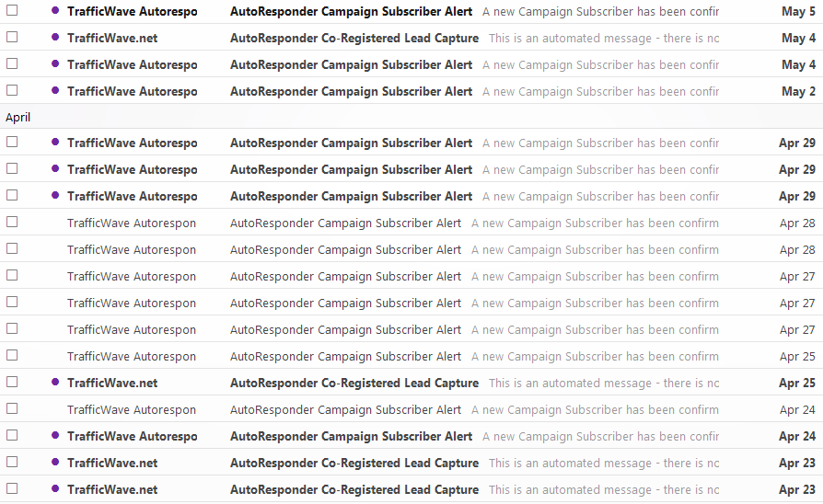Click sender TrafficWave.net on the May 4 row
Screen dimensions: 823x504
point(112,39)
